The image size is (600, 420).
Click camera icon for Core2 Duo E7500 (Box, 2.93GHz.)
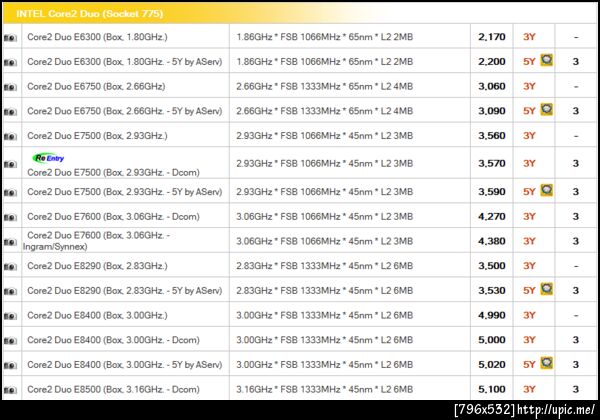click(10, 137)
